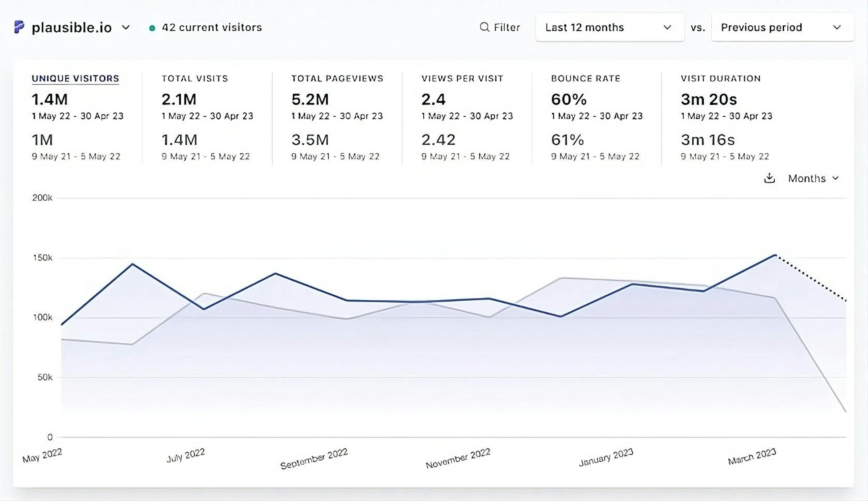Image resolution: width=868 pixels, height=501 pixels.
Task: Click the Filter magnifying glass icon
Action: [x=484, y=27]
